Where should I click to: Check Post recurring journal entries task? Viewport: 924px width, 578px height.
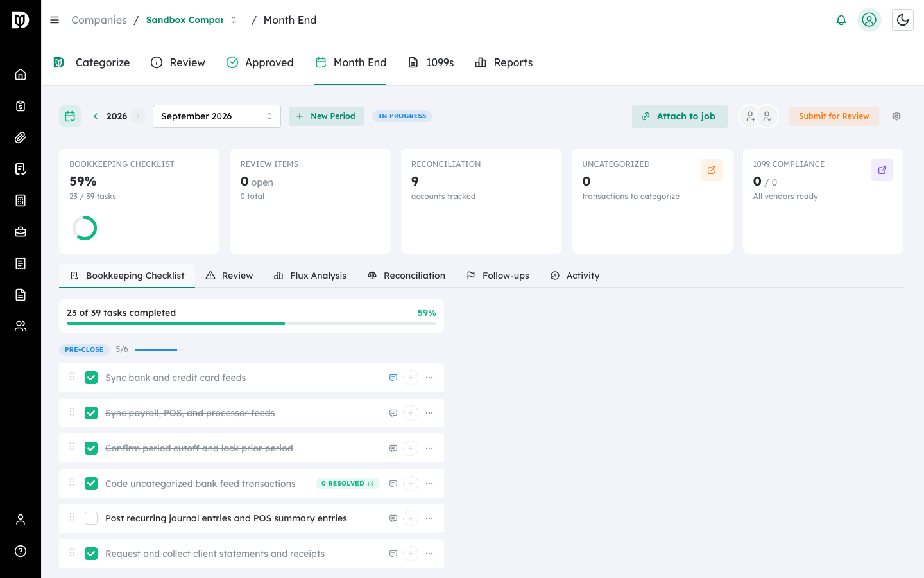tap(91, 518)
